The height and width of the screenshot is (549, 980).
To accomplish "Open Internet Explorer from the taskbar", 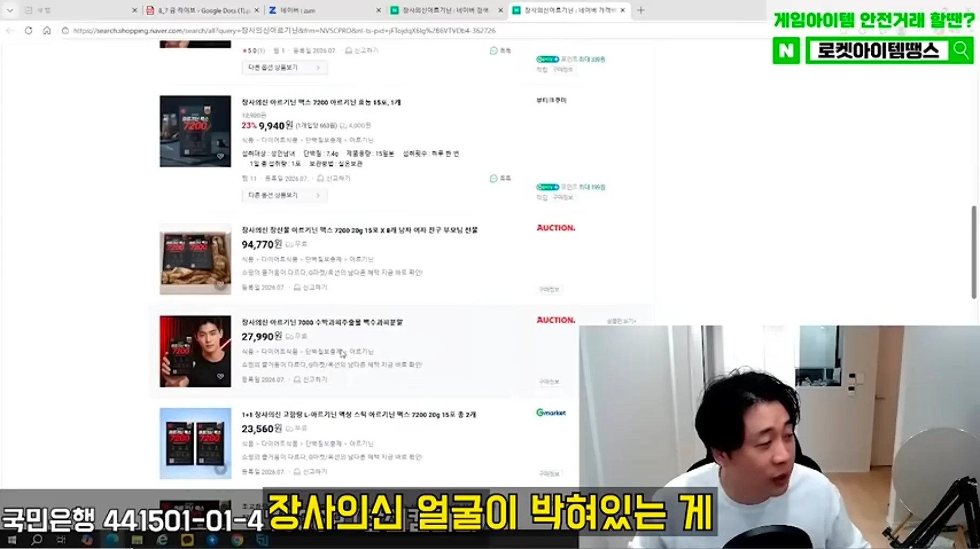I will coord(162,540).
